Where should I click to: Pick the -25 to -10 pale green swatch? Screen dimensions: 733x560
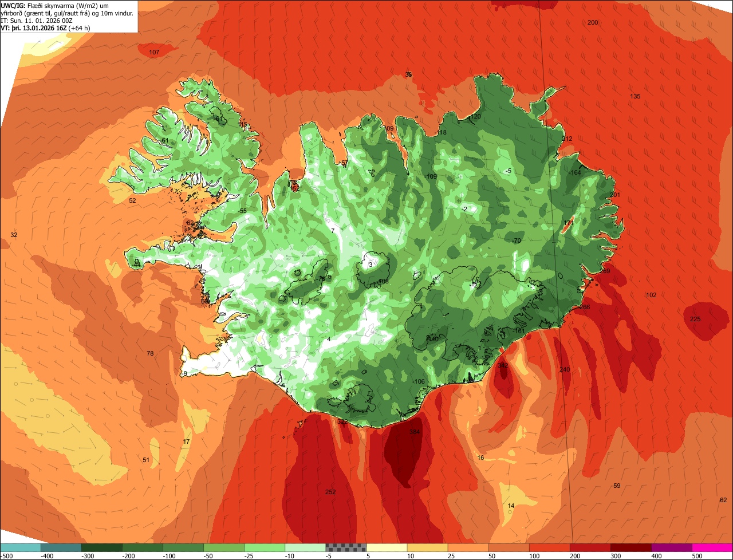[265, 547]
